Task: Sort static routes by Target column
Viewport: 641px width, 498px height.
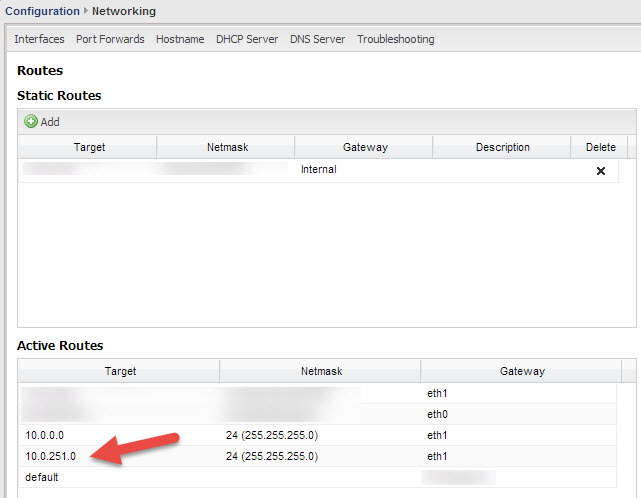Action: pos(89,147)
